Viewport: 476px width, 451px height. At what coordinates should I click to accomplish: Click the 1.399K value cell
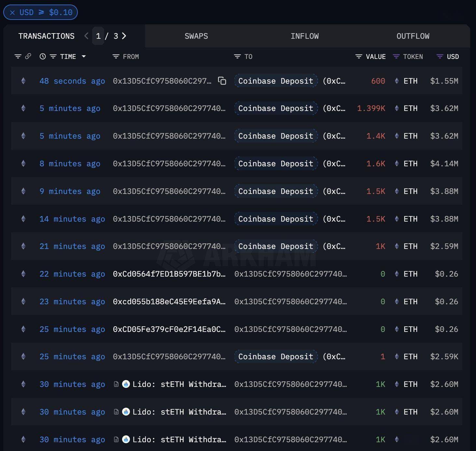pyautogui.click(x=371, y=108)
